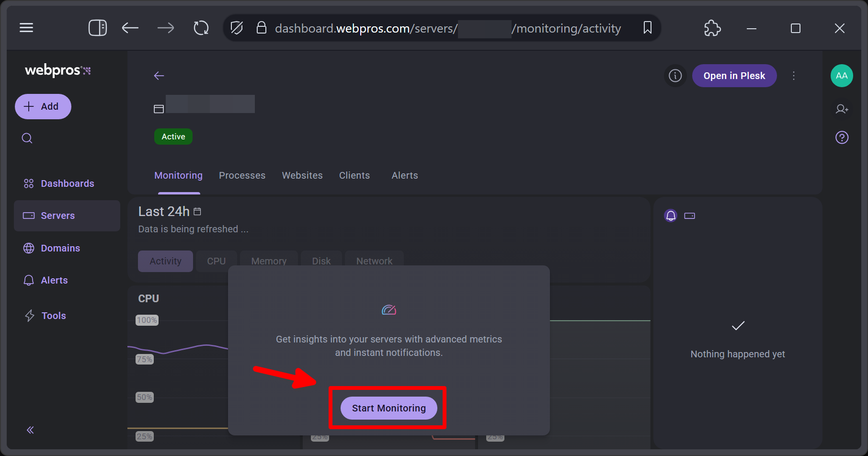Minimize the browser window
The width and height of the screenshot is (868, 456).
click(752, 28)
